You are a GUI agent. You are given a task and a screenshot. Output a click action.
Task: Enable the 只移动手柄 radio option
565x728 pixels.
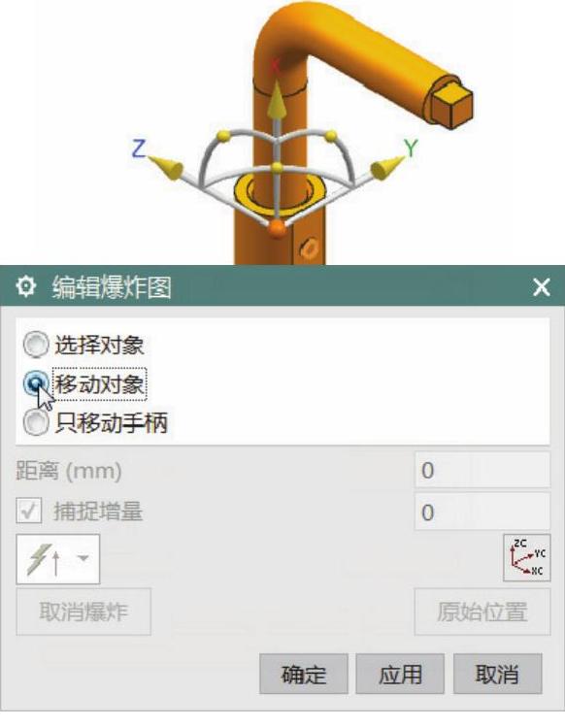pos(36,422)
